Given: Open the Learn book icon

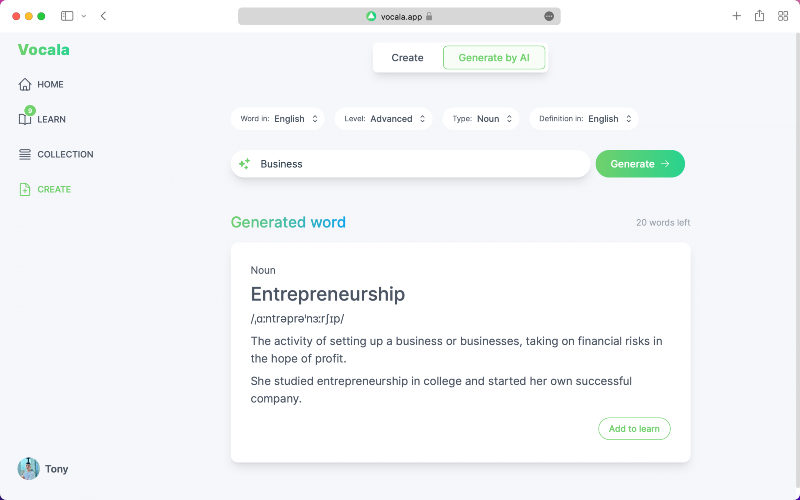Looking at the screenshot, I should [25, 119].
